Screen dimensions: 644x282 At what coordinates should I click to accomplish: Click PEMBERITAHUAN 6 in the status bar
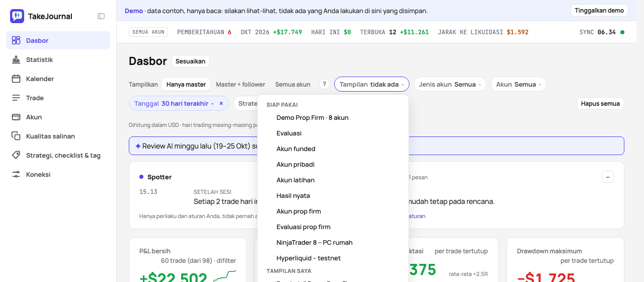tap(204, 32)
